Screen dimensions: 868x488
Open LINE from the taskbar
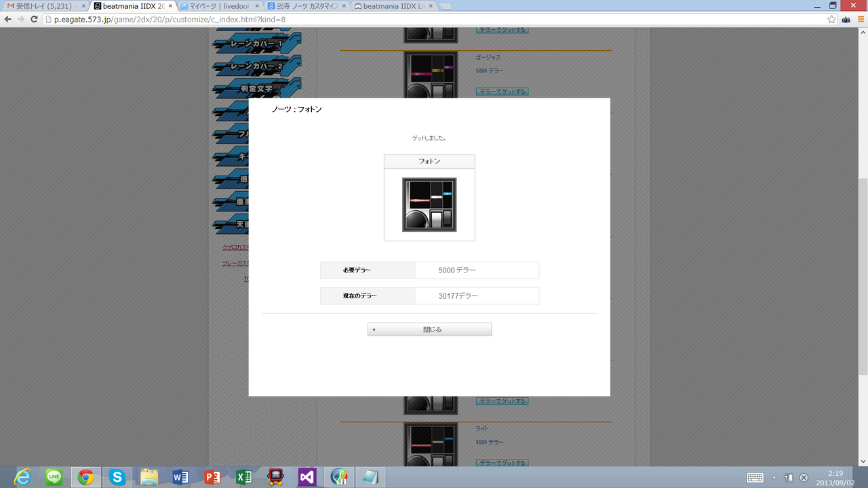click(54, 477)
